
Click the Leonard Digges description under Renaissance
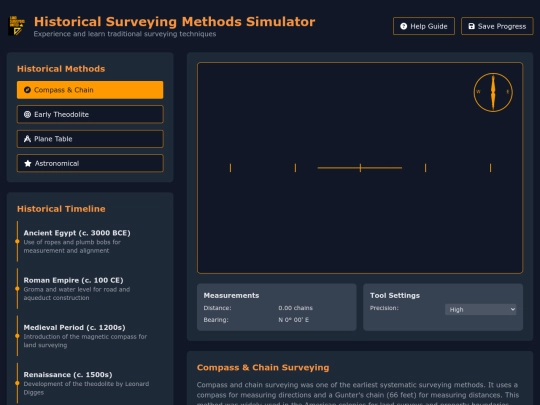point(86,388)
